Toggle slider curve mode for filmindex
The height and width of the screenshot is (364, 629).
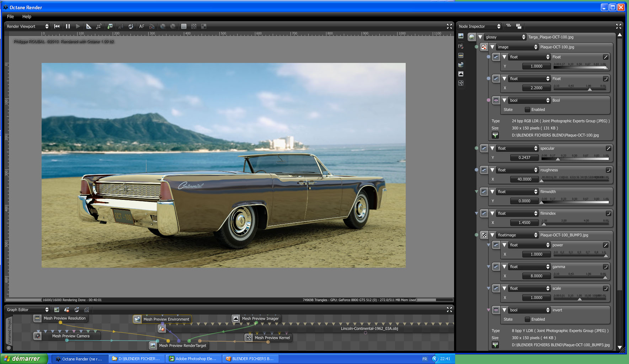point(608,213)
